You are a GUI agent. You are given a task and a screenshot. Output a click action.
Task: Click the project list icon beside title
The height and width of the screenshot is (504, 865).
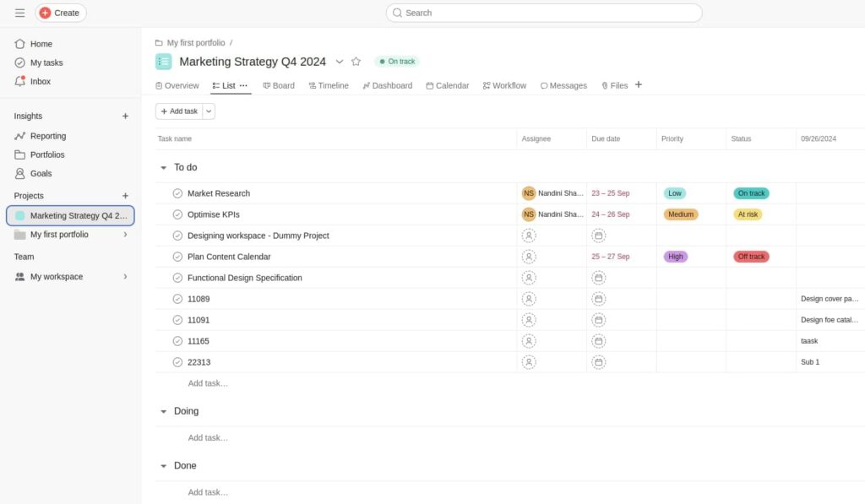pos(164,62)
